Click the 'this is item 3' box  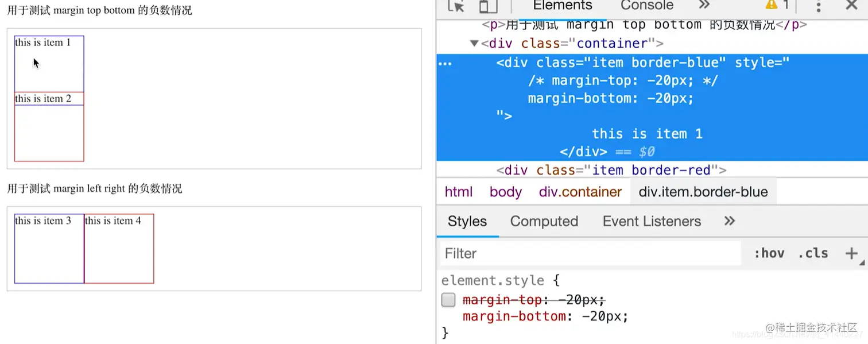[x=49, y=249]
